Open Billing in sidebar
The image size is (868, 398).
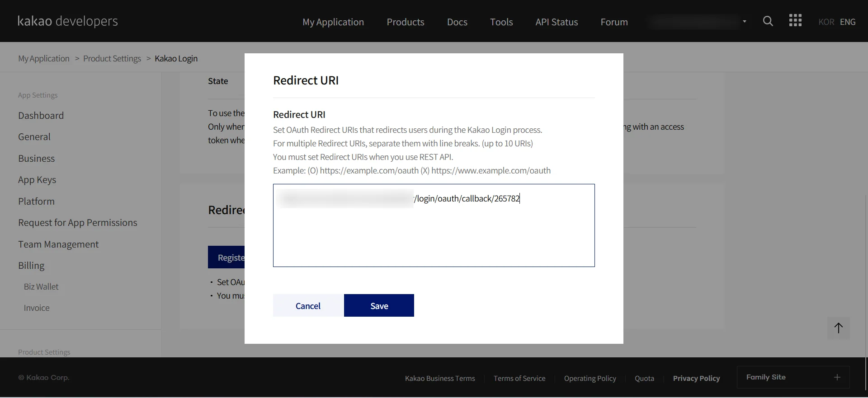point(31,266)
